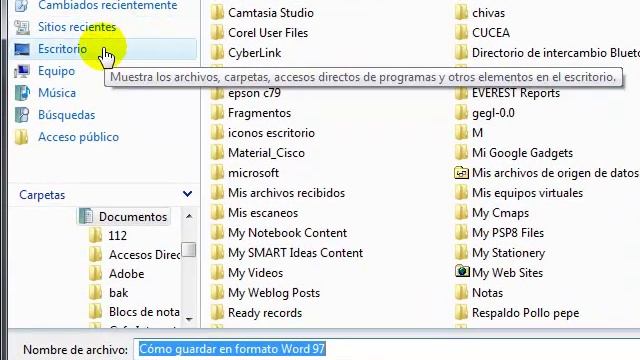Open Acceso público link
This screenshot has width=640, height=360.
pos(78,137)
